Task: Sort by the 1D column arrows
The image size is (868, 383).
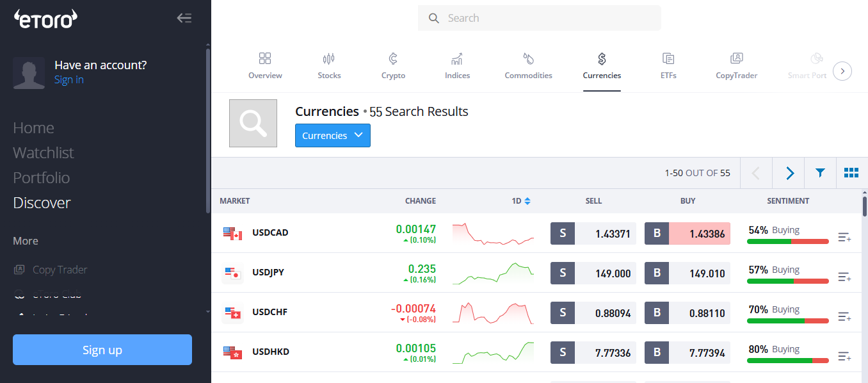Action: 527,201
